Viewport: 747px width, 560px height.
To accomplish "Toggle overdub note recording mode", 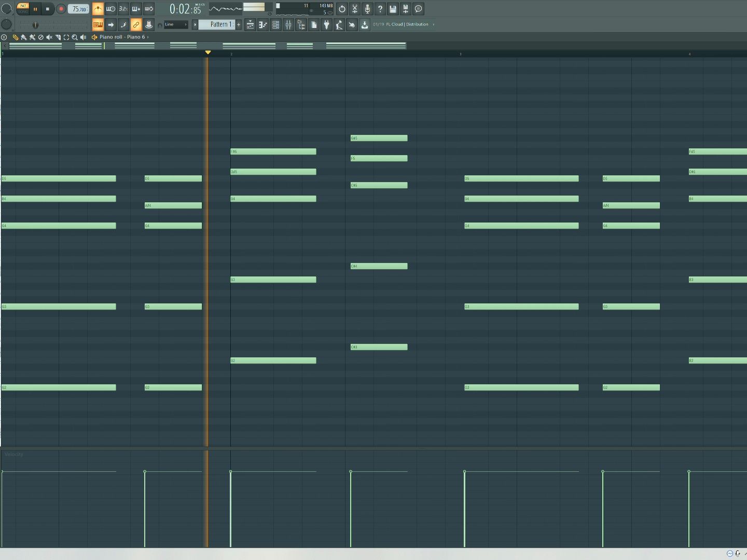I will 136,9.
